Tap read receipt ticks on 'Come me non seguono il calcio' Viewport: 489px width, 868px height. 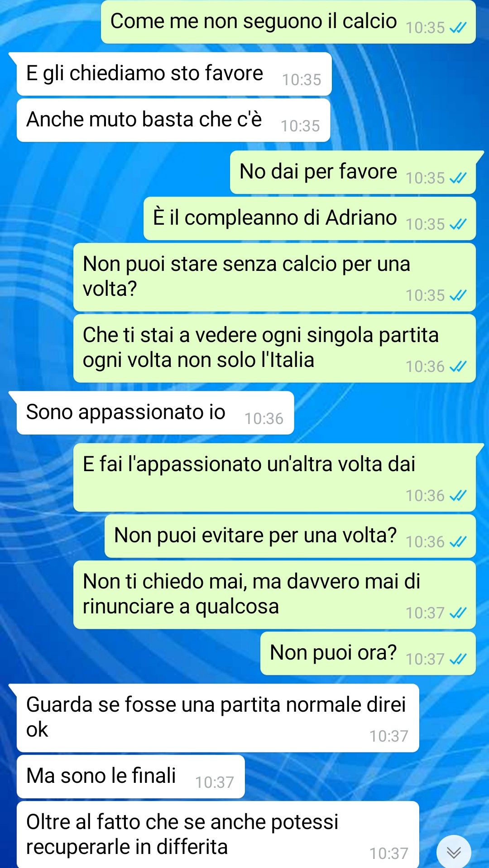pyautogui.click(x=458, y=28)
